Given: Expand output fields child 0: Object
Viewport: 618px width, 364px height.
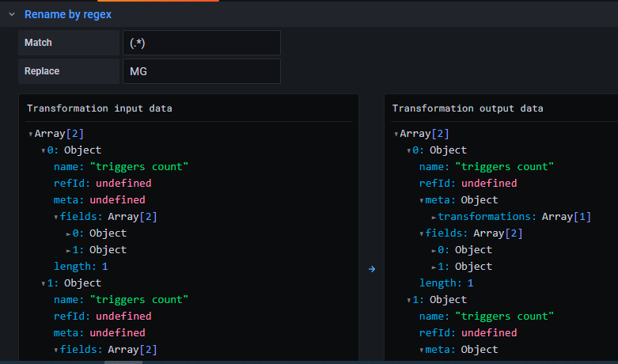Looking at the screenshot, I should [x=434, y=251].
